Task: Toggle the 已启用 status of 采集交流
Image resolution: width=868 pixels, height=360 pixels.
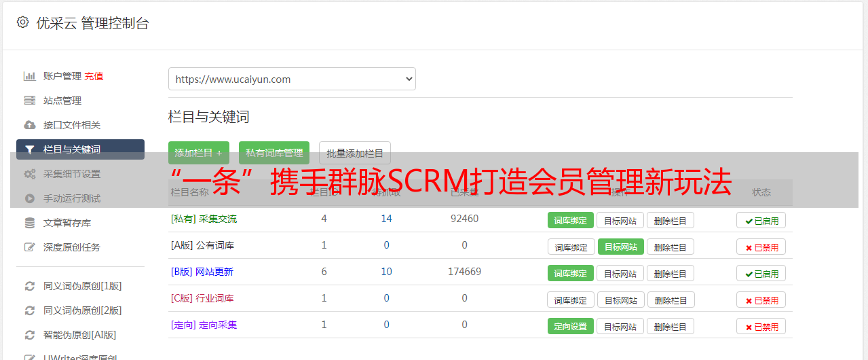Action: point(761,220)
